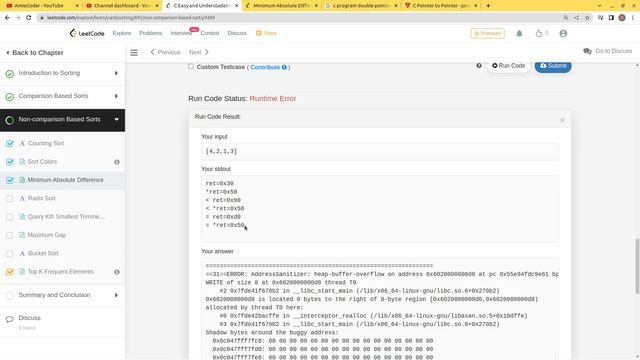Open the Interview menu item

(x=181, y=33)
